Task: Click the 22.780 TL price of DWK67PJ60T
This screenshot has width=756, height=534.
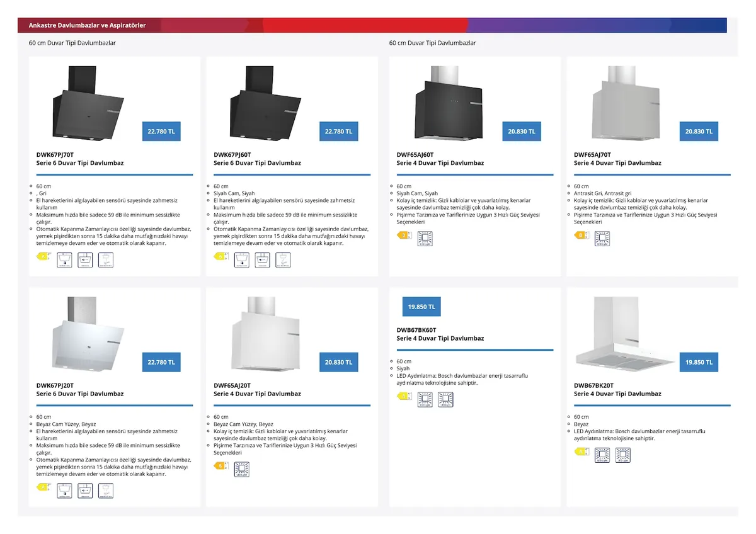Action: pos(338,132)
